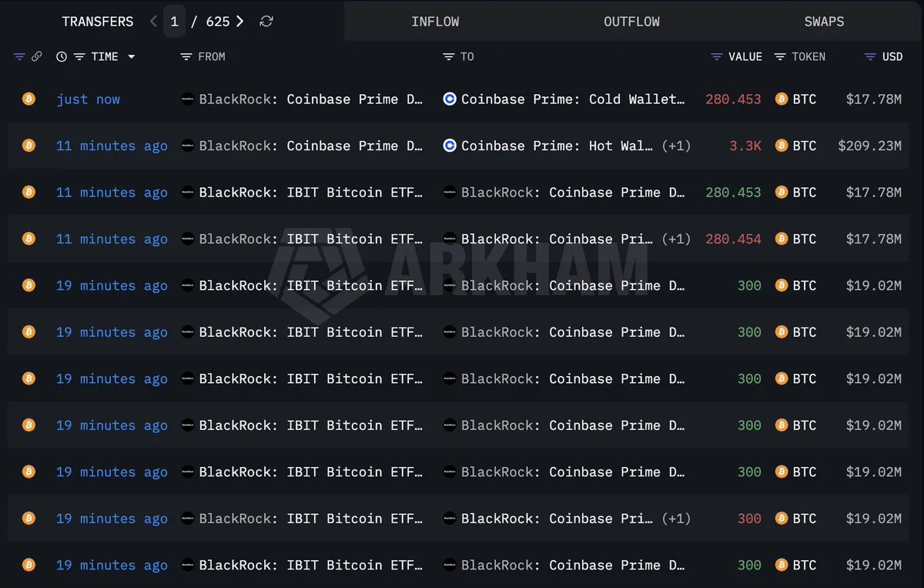Click the $209.23M USD amount

point(869,146)
